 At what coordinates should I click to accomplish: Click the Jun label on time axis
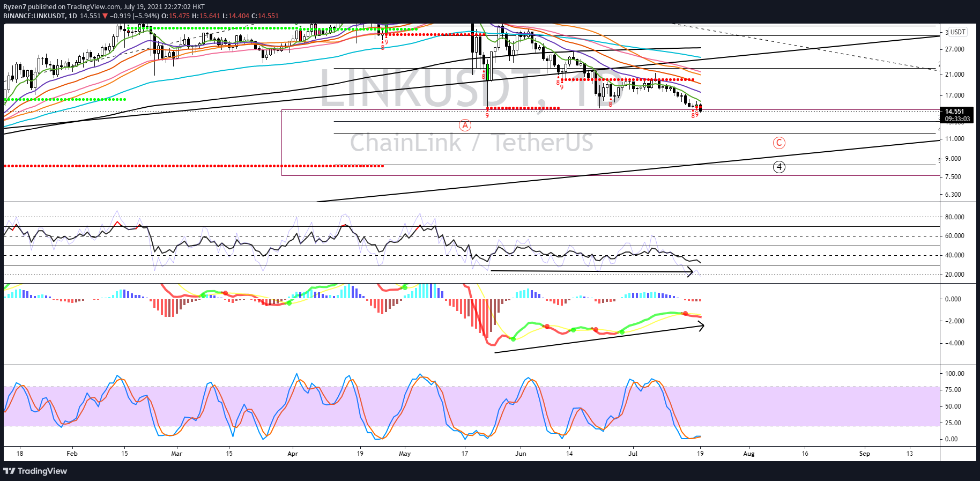521,454
